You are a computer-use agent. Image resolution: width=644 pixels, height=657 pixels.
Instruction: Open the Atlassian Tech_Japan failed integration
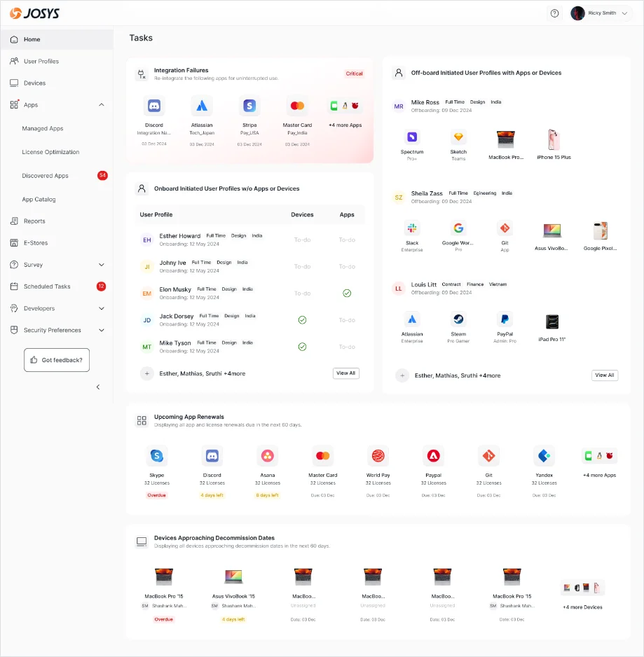point(202,106)
